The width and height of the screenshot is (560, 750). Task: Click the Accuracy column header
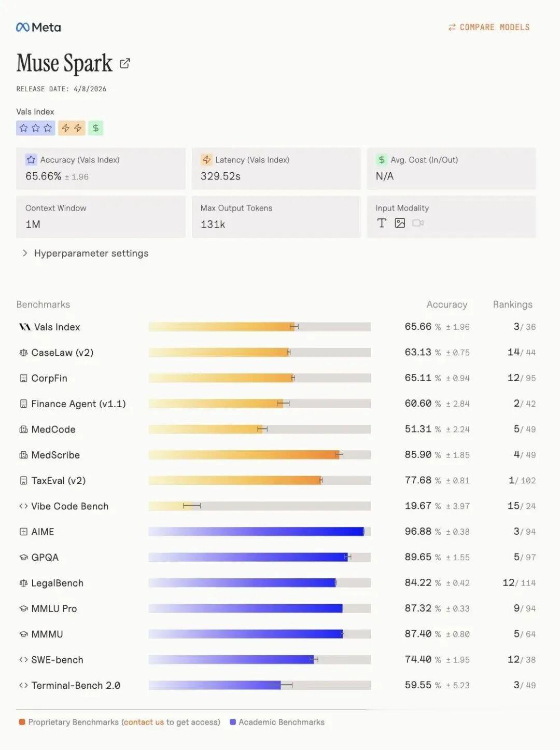pyautogui.click(x=446, y=304)
